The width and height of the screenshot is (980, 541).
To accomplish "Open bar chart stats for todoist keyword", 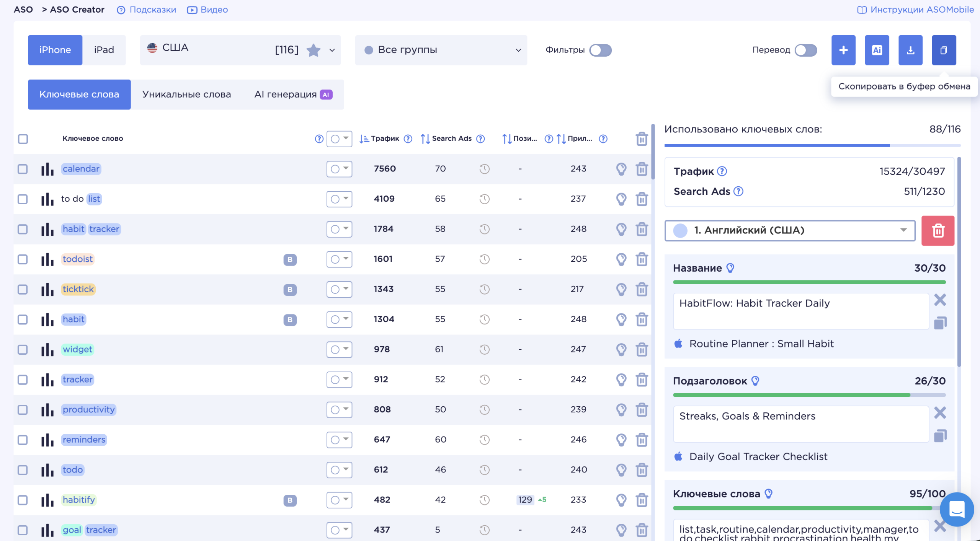I will tap(47, 259).
